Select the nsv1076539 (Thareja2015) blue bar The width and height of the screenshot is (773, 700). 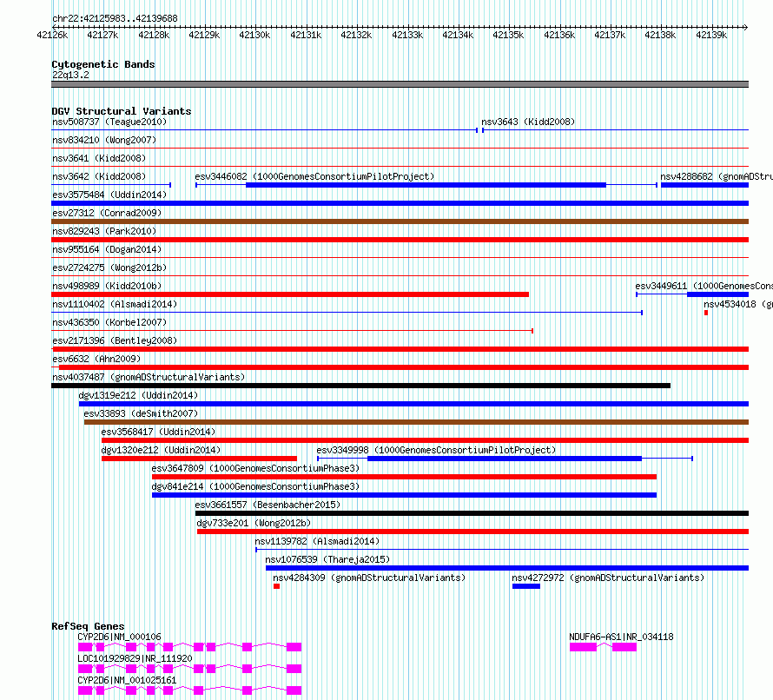click(507, 568)
